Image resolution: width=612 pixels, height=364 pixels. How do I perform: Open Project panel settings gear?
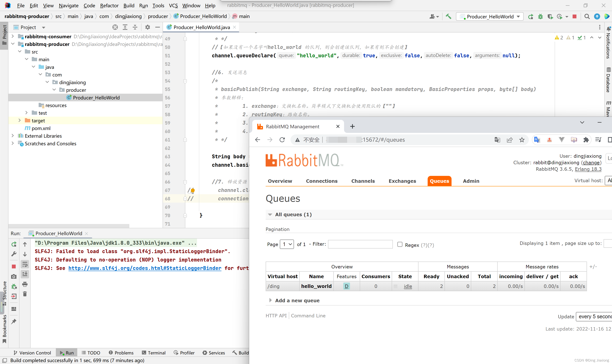147,27
